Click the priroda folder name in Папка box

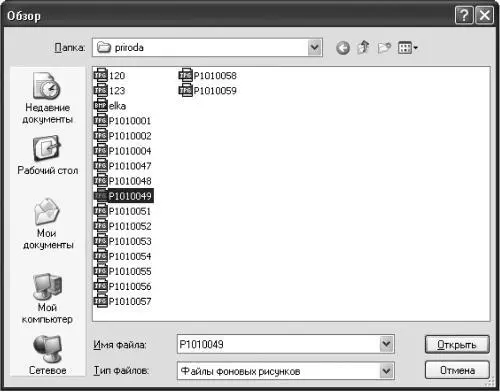tap(129, 48)
